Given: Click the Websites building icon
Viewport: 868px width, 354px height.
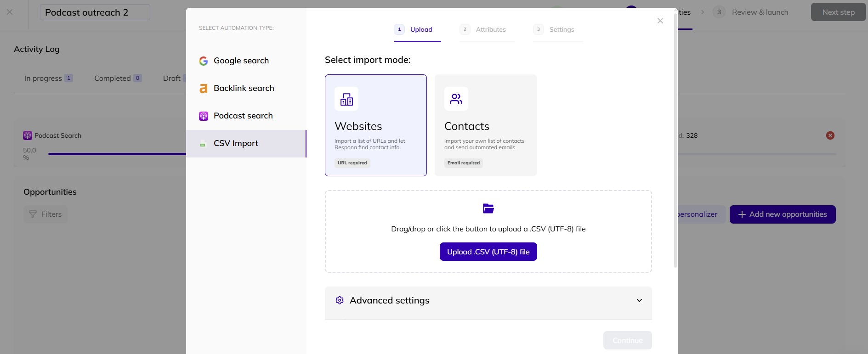Looking at the screenshot, I should 346,99.
